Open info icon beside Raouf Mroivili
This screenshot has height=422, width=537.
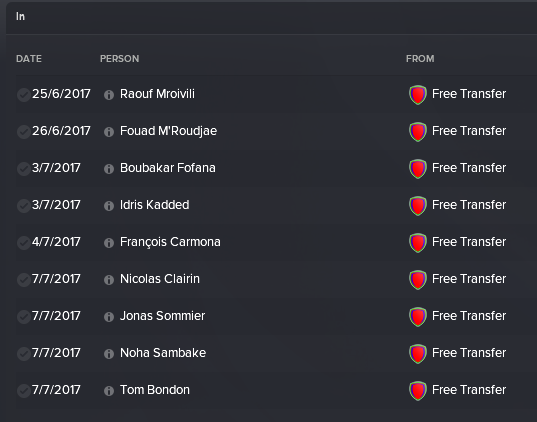coord(109,95)
